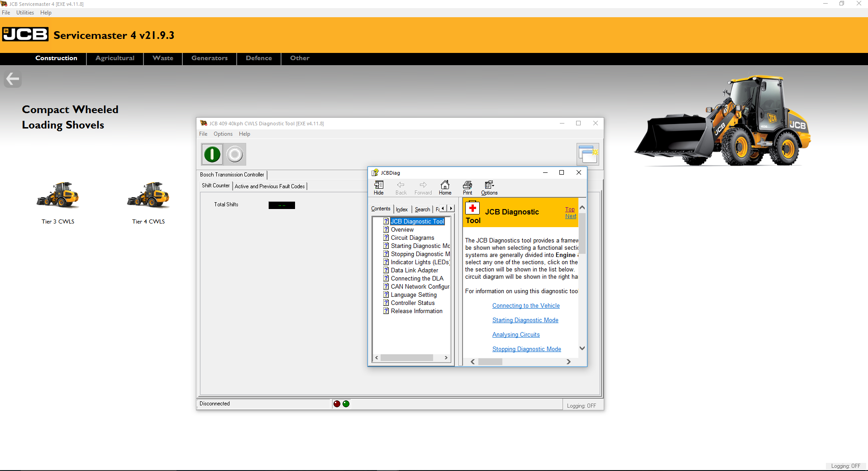Click the green connect button in the diagnostic tool
Screen dimensions: 868x471
click(x=211, y=154)
